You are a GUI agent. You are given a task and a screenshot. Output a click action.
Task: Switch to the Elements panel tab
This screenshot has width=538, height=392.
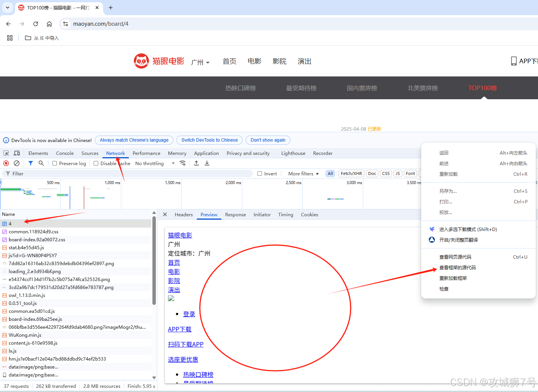[38, 153]
